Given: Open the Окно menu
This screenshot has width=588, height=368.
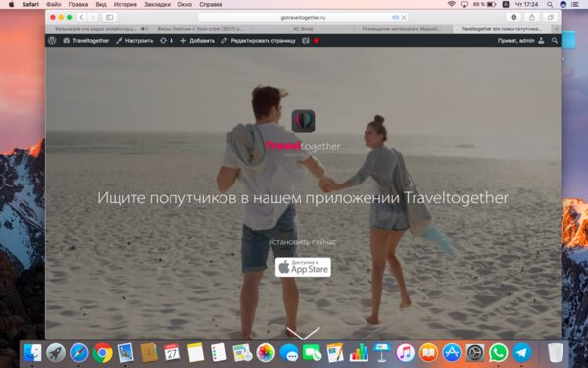Looking at the screenshot, I should 184,5.
